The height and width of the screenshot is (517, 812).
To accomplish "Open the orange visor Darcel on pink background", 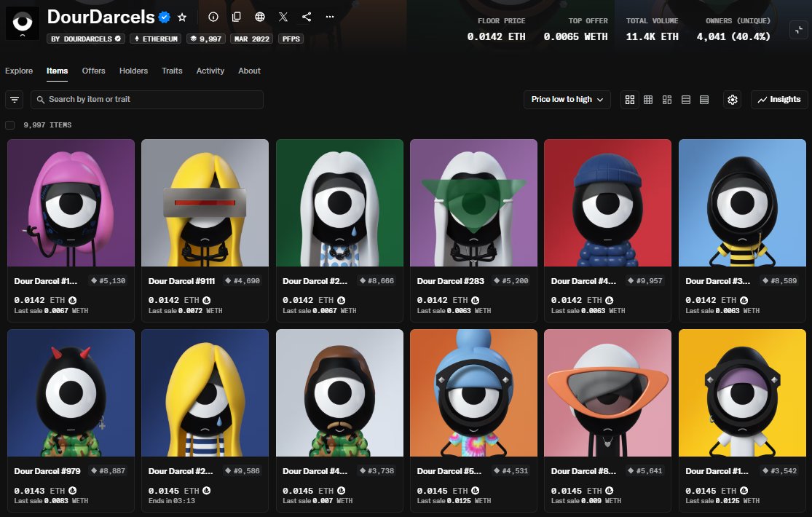I will 607,392.
